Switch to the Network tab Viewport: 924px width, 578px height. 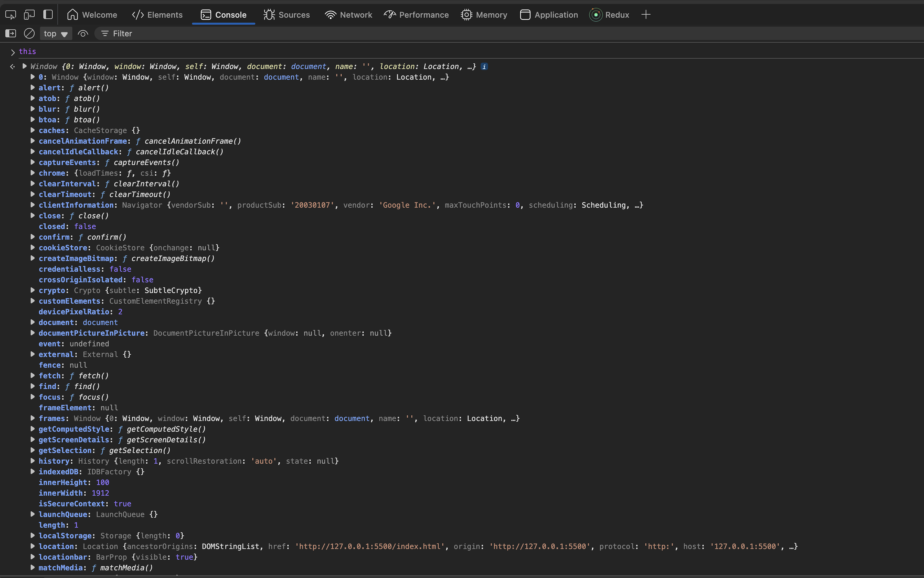(349, 15)
